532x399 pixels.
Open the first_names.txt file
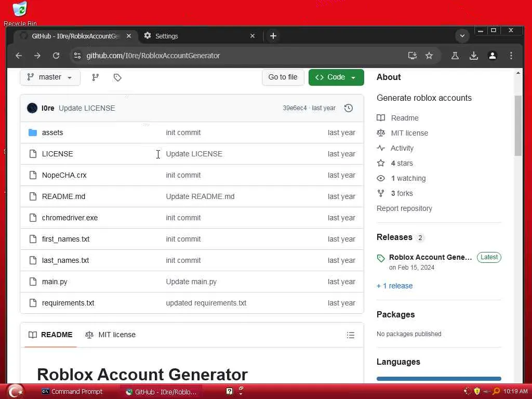[66, 239]
